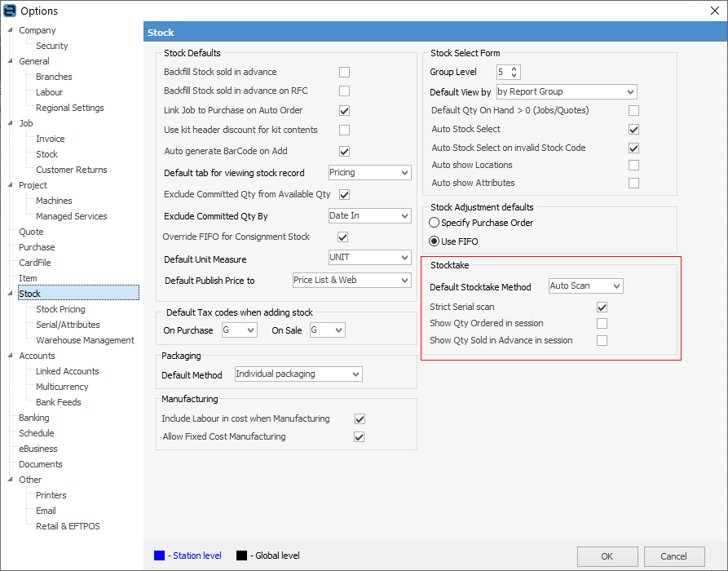Screen dimensions: 728x571
Task: Open Warehouse Management options page
Action: click(x=85, y=340)
